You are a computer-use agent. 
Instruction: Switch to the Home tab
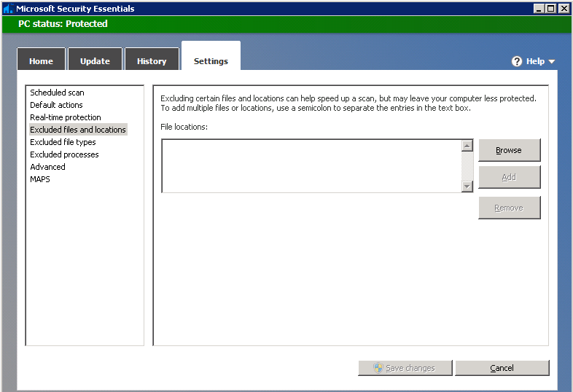pos(41,61)
